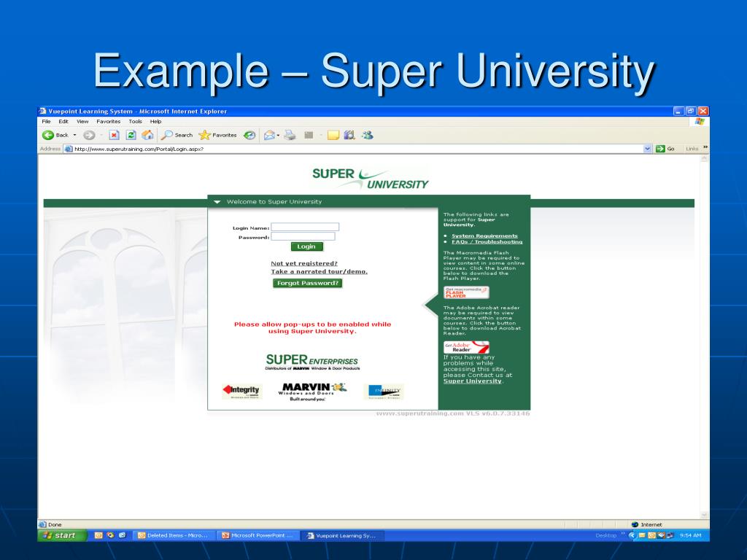Click the Super University contact link
The height and width of the screenshot is (560, 747).
click(472, 381)
